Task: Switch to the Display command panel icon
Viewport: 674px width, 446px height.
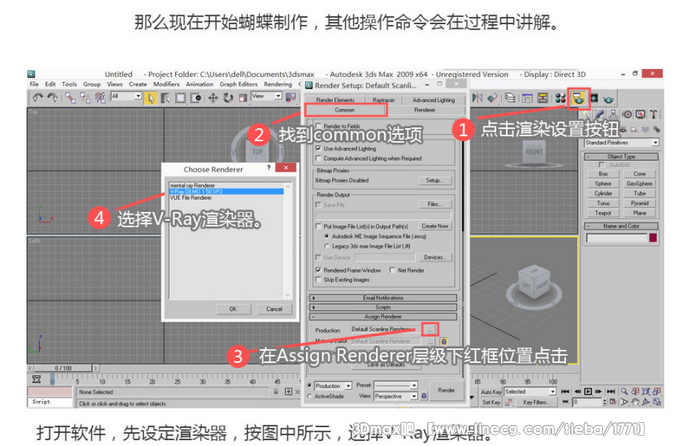Action: pos(640,114)
